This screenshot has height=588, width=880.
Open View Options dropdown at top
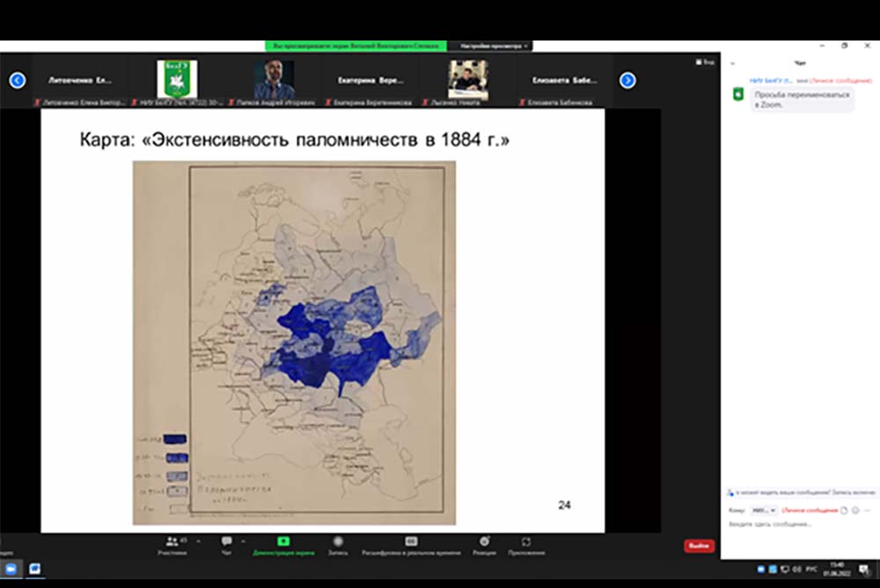489,46
